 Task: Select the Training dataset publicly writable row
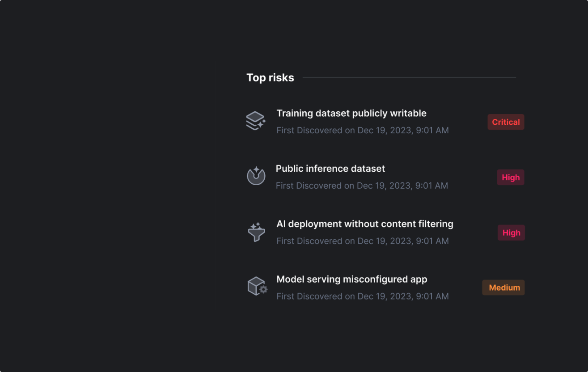tap(385, 121)
